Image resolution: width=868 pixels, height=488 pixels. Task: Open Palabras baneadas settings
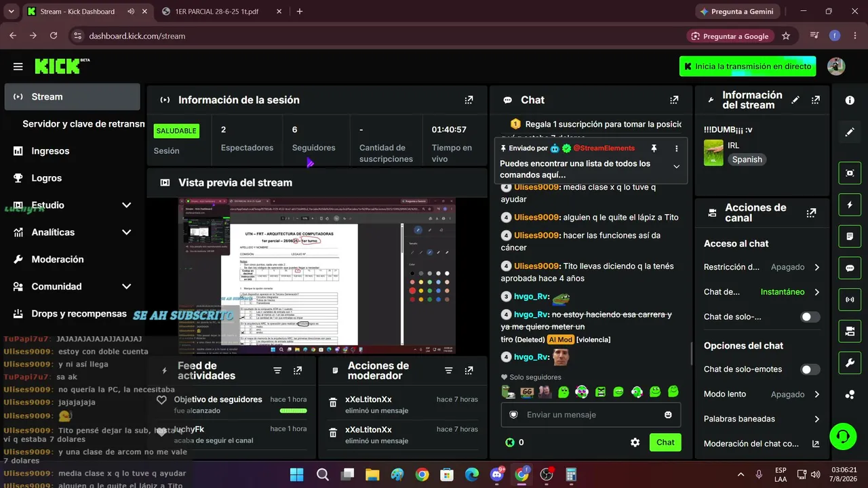(x=762, y=419)
